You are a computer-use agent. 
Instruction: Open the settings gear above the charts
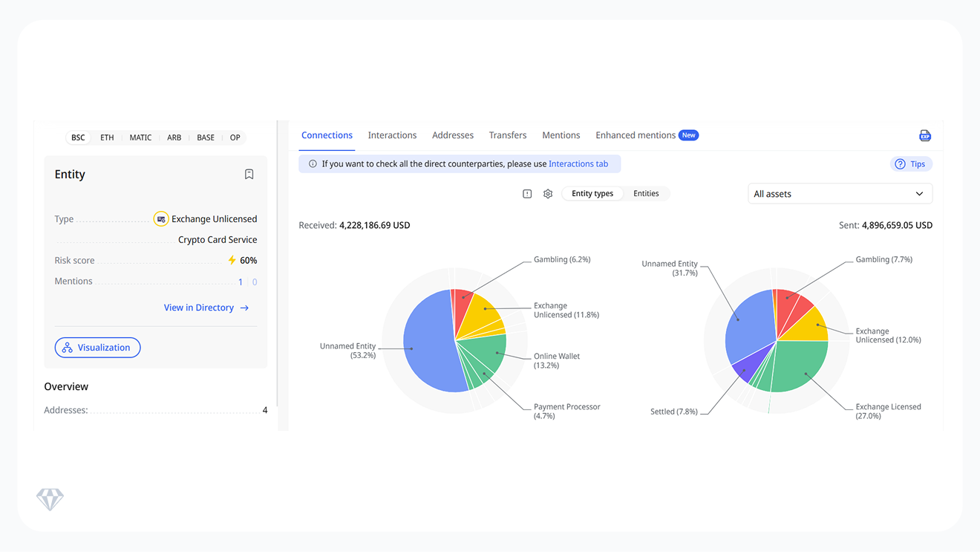(548, 194)
